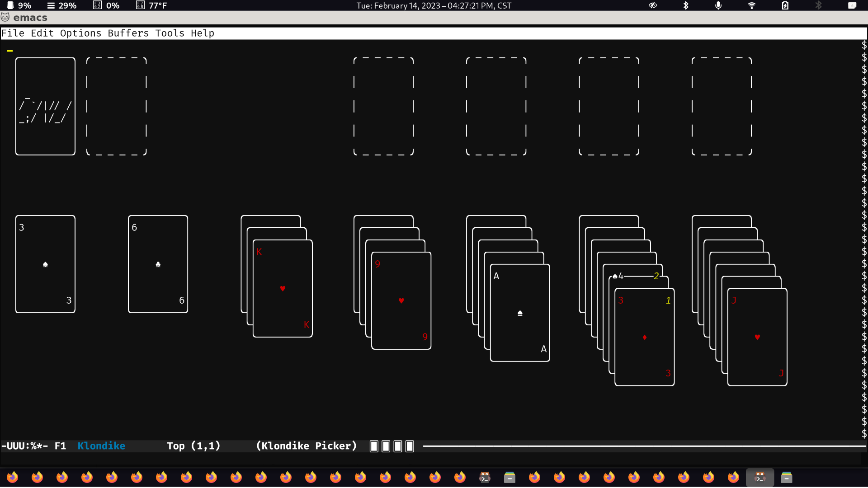This screenshot has height=488, width=868.
Task: Click the notification icon in the top bar
Action: pyautogui.click(x=852, y=5)
